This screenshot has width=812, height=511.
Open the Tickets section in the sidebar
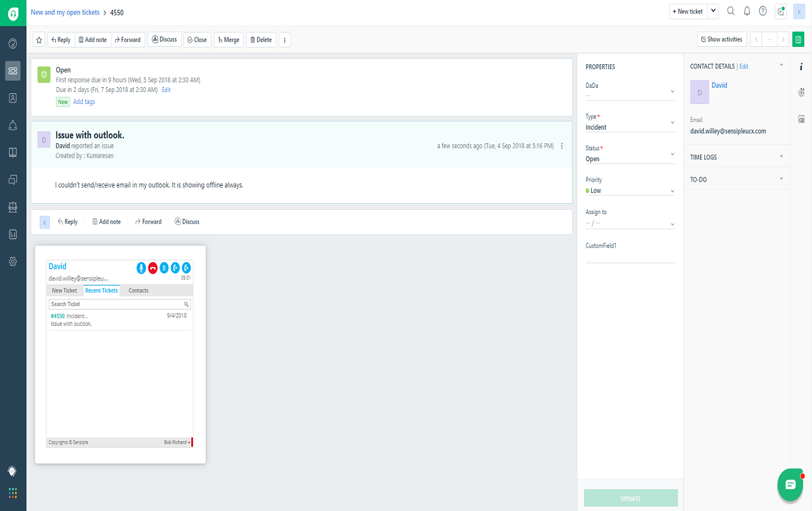click(13, 70)
